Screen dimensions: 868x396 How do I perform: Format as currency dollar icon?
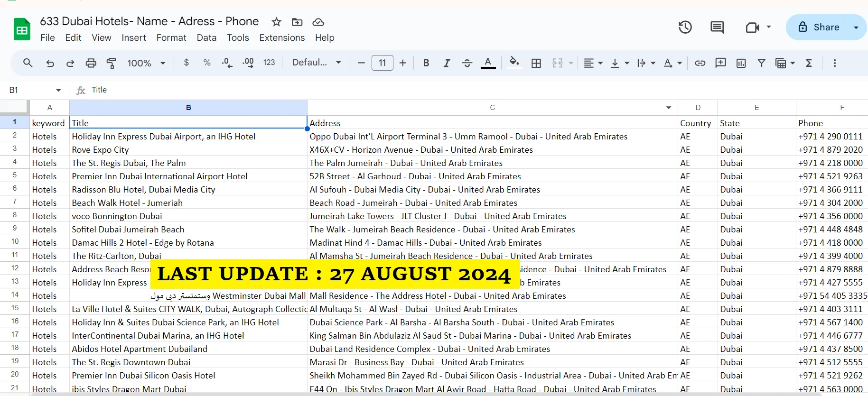point(187,63)
